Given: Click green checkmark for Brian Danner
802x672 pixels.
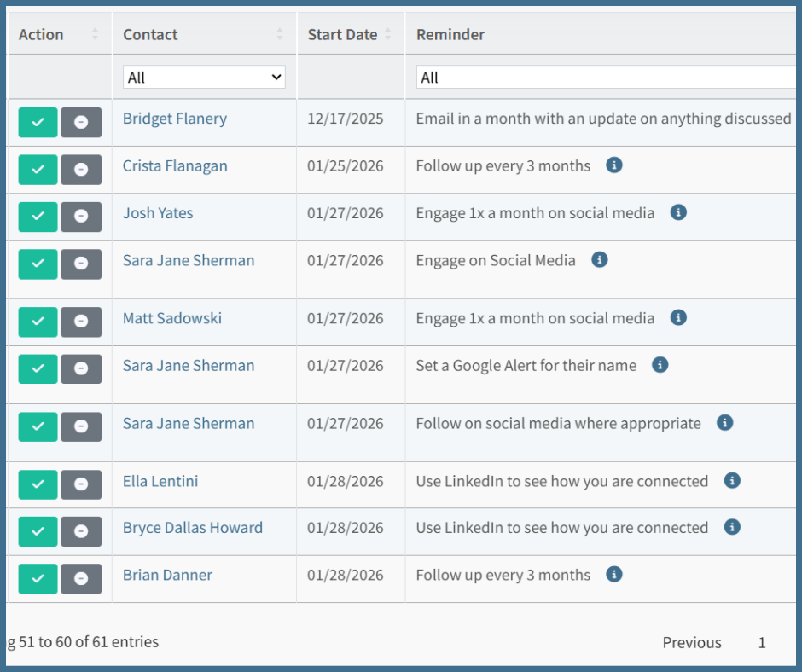Looking at the screenshot, I should [x=38, y=578].
